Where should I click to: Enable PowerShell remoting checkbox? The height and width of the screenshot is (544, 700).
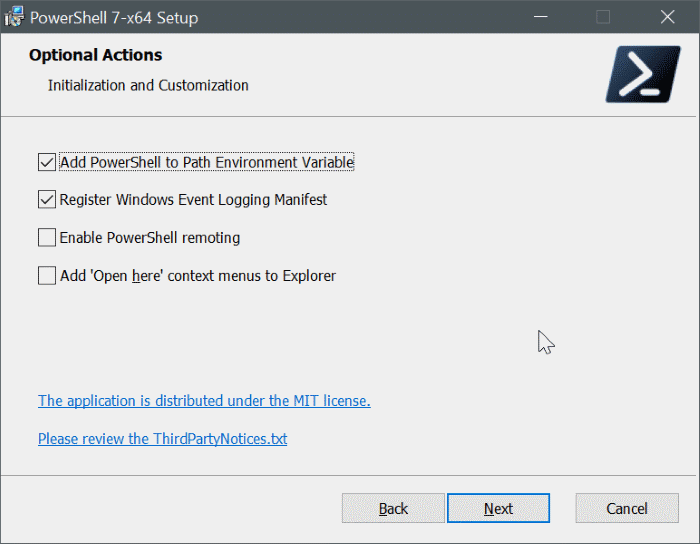click(47, 237)
